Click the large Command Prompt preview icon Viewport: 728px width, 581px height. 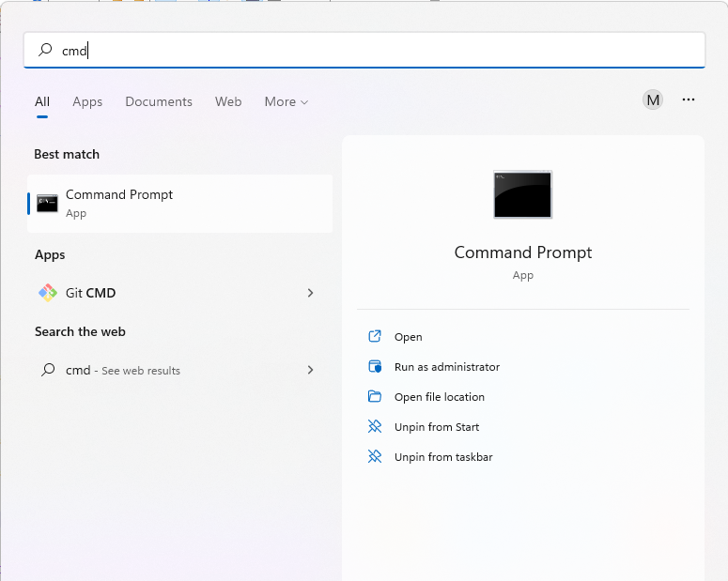522,194
